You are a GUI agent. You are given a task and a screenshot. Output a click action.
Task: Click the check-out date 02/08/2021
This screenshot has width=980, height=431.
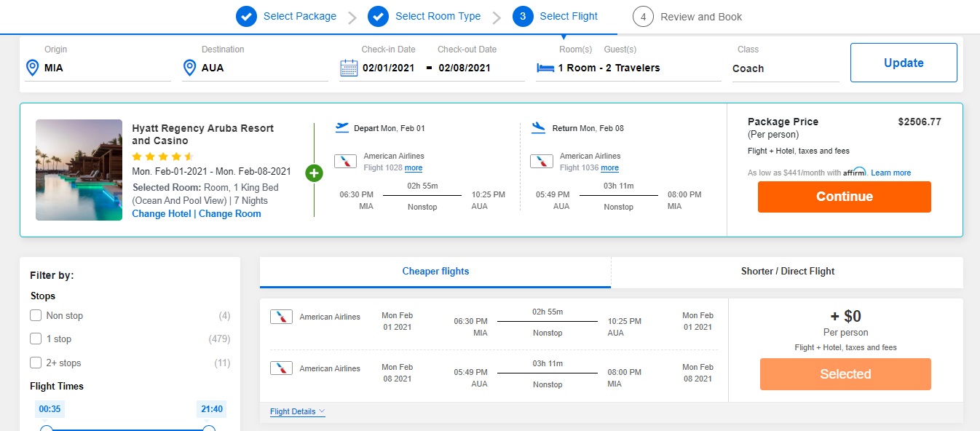click(x=465, y=68)
